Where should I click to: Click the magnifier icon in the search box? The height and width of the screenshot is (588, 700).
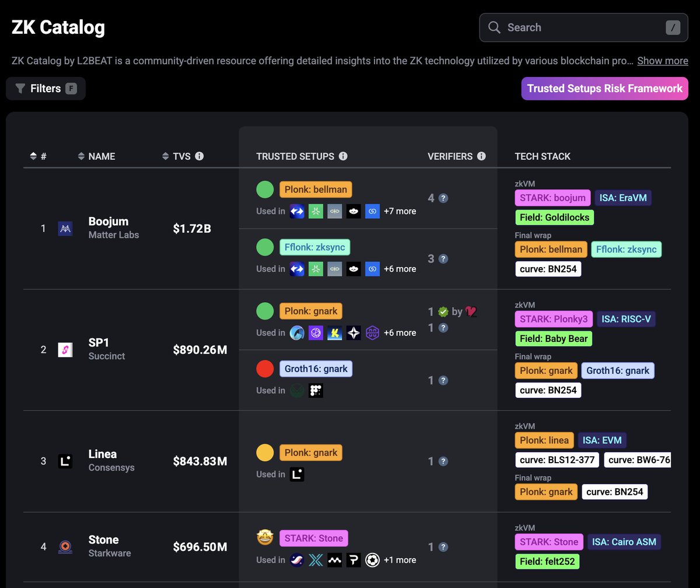(494, 27)
